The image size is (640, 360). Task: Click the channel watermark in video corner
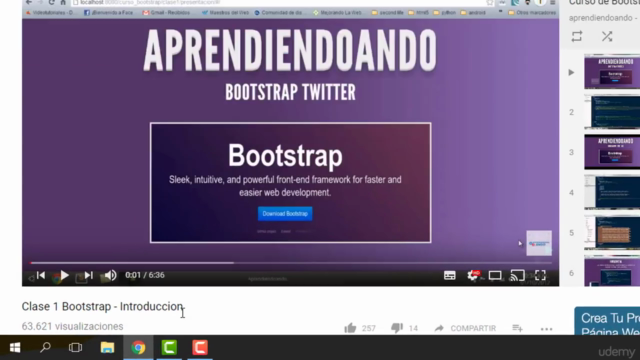(539, 243)
